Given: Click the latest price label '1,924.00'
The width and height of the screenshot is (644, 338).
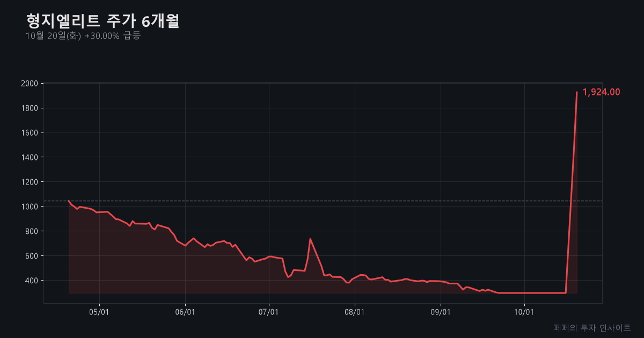Looking at the screenshot, I should [601, 92].
